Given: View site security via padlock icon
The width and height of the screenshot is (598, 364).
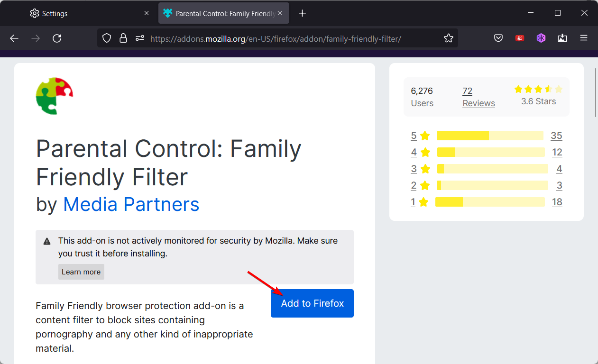Looking at the screenshot, I should 123,38.
